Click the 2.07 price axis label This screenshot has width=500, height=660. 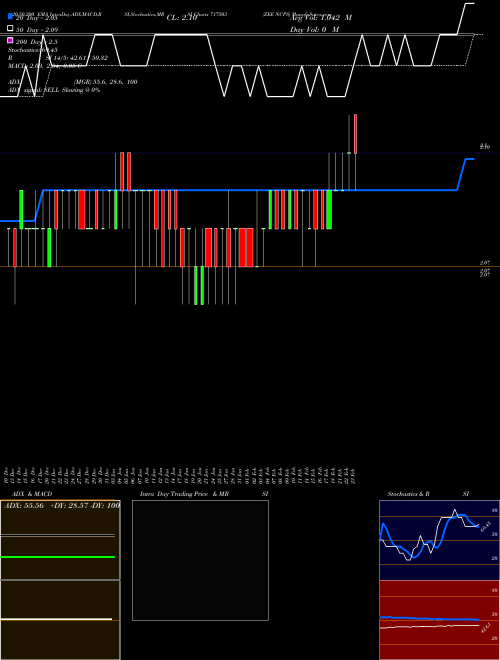tap(485, 263)
